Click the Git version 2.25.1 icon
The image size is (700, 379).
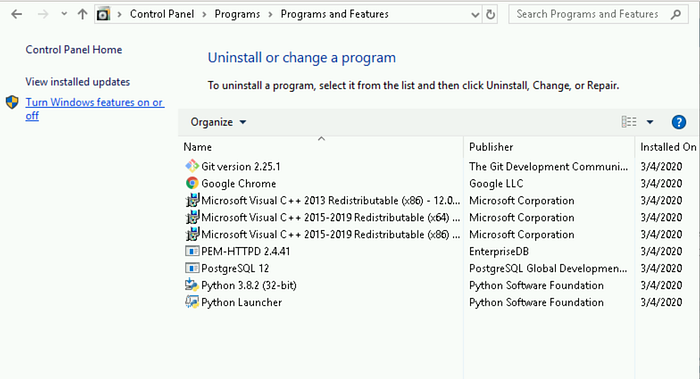192,166
